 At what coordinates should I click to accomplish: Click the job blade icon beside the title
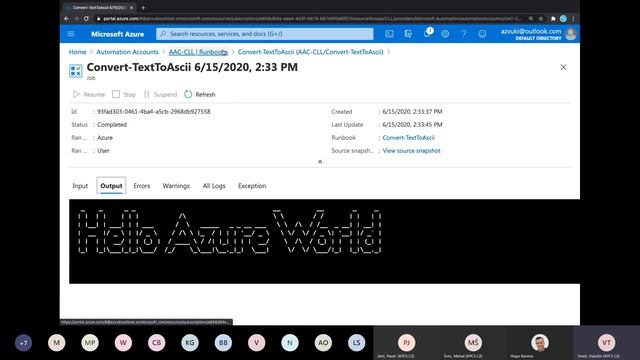tap(76, 71)
